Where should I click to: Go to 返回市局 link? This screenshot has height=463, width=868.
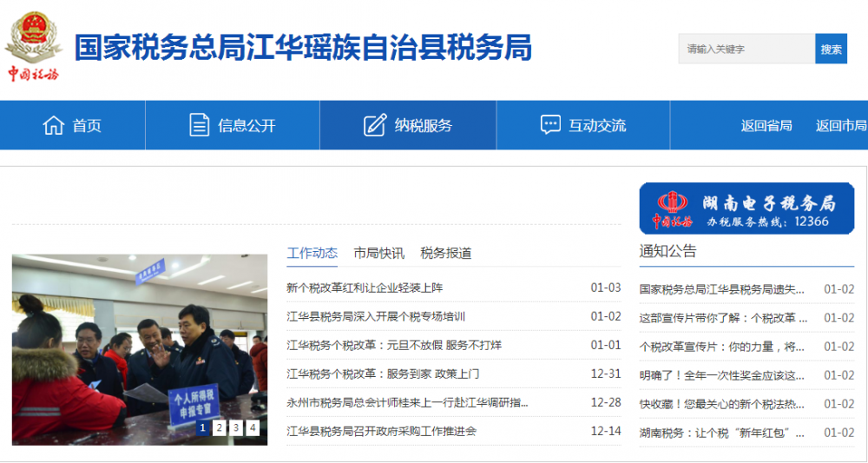coord(841,126)
